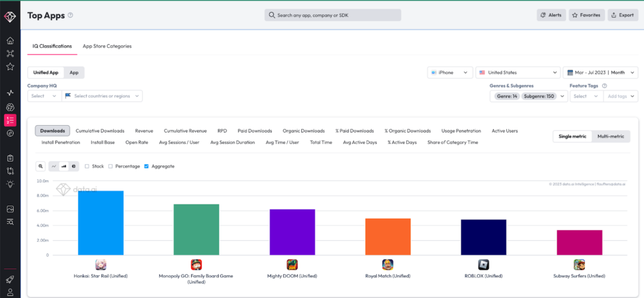Screen dimensions: 644x298
Task: Open the United States country dropdown
Action: (518, 73)
